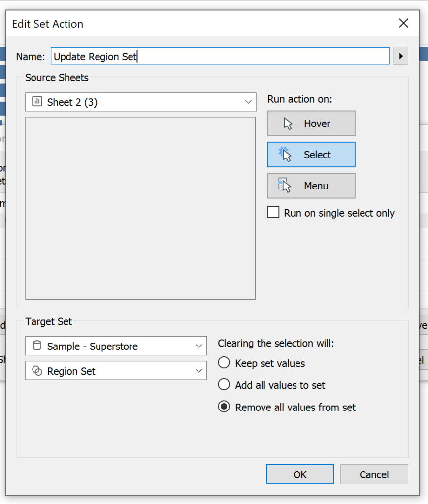
Task: Expand the Sheet 2 (3) source dropdown
Action: [248, 102]
